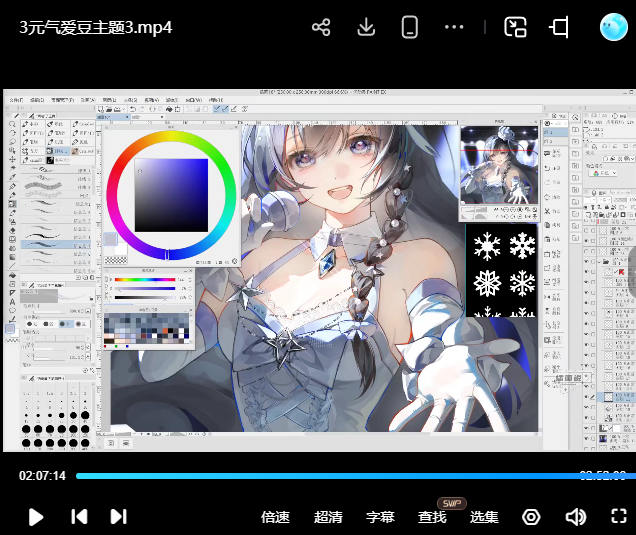Open the dropdown on the highlighted canvas tab
The image size is (636, 535).
tap(127, 117)
